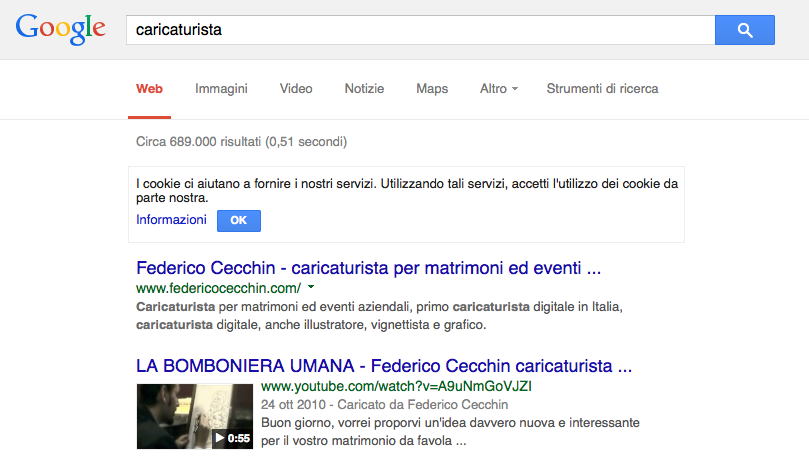Click the Circa 689.000 risultati text

click(x=241, y=142)
